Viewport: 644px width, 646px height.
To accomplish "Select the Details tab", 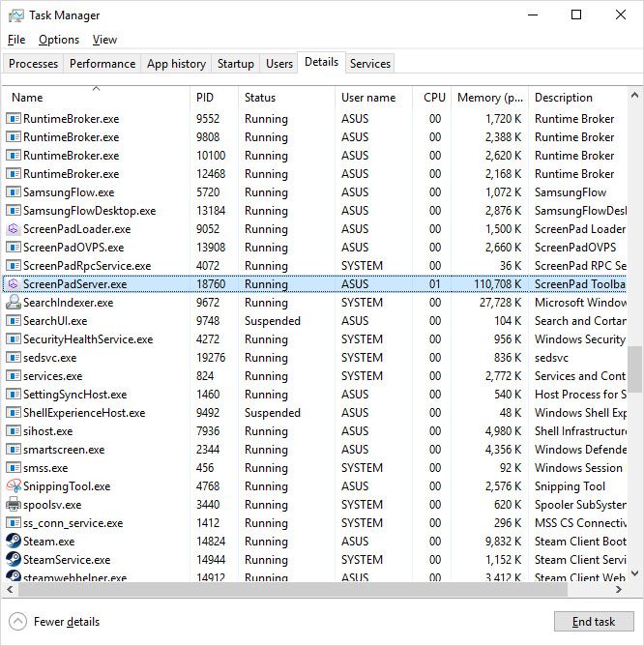I will (x=321, y=62).
